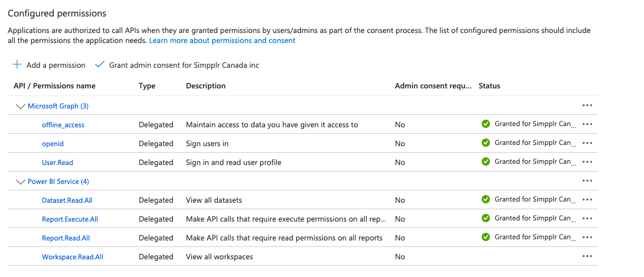Image resolution: width=644 pixels, height=277 pixels.
Task: Open the ellipsis menu for the Report.Execute.All row
Action: pos(587,219)
